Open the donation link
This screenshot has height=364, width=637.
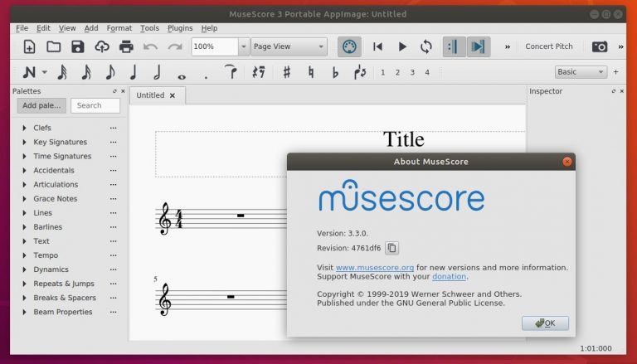tap(449, 277)
